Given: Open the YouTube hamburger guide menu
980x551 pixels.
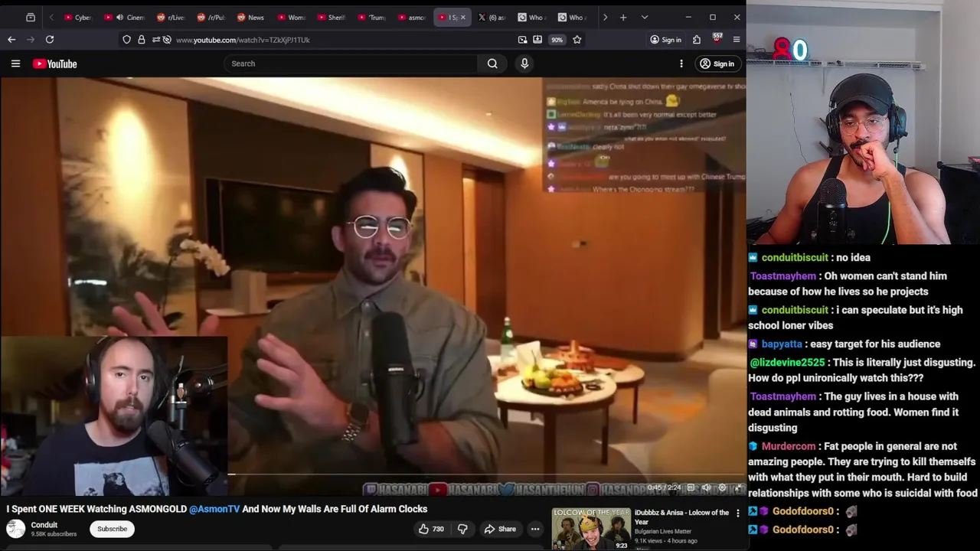Looking at the screenshot, I should pos(15,64).
